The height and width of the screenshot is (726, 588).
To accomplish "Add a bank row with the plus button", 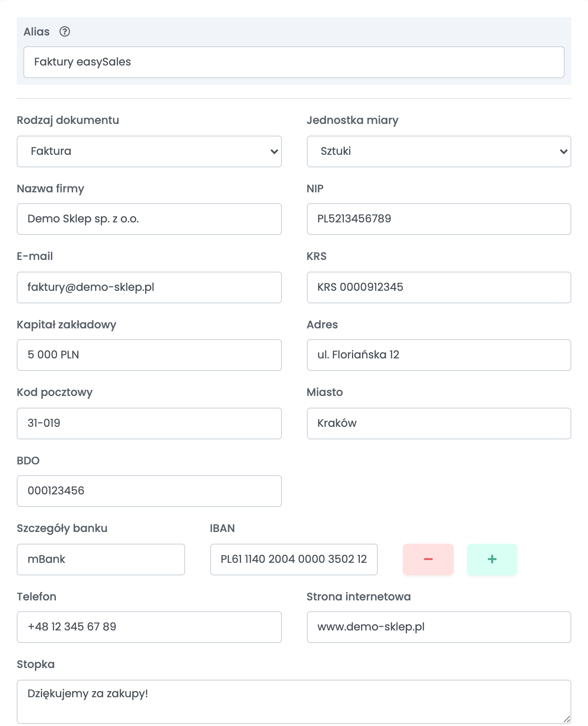I will pos(492,560).
